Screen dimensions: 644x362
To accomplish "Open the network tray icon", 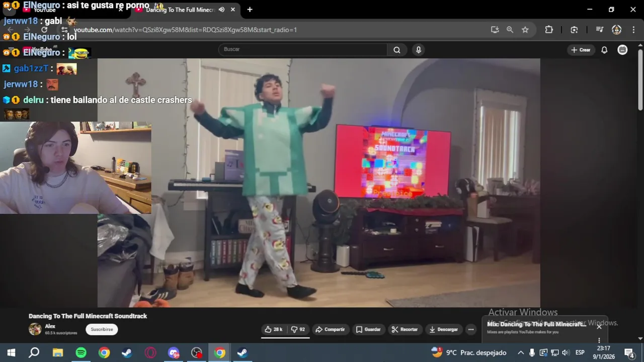I will 554,352.
